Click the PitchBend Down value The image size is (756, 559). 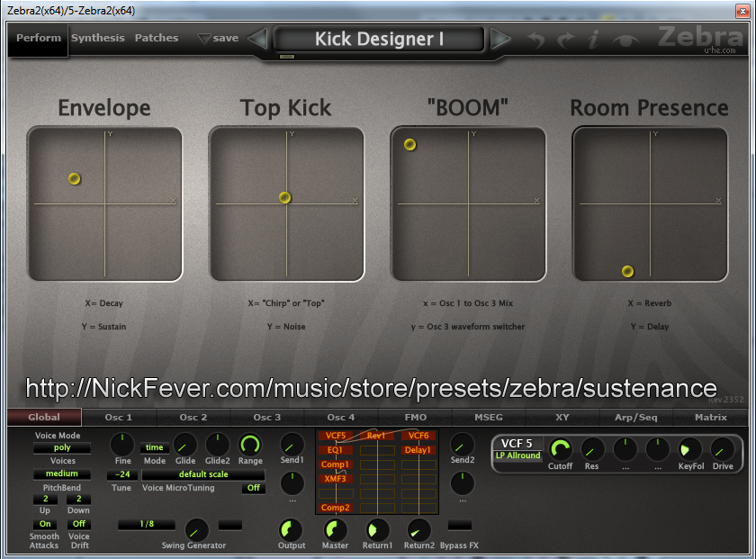[x=78, y=499]
